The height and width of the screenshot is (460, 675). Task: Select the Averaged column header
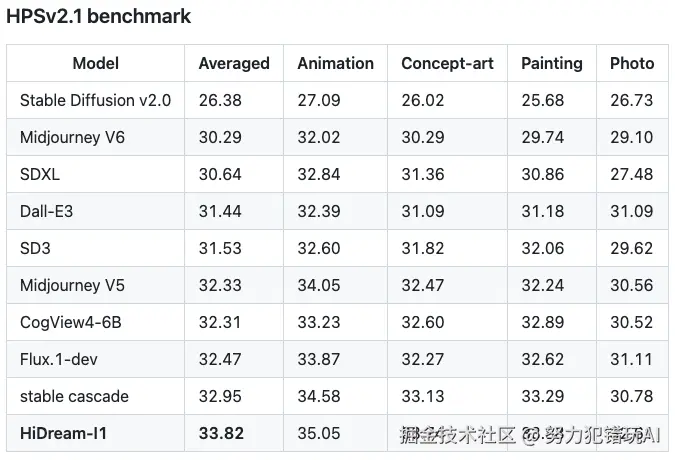point(234,63)
